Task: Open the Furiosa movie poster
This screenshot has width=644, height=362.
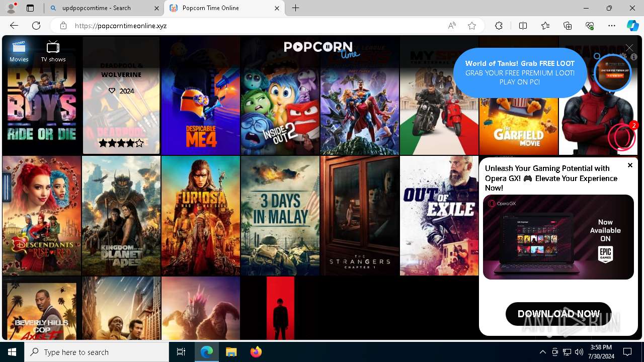Action: tap(201, 216)
